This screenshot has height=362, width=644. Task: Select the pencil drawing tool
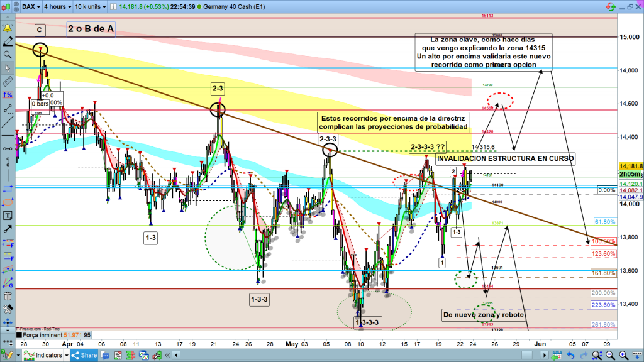coord(8,41)
